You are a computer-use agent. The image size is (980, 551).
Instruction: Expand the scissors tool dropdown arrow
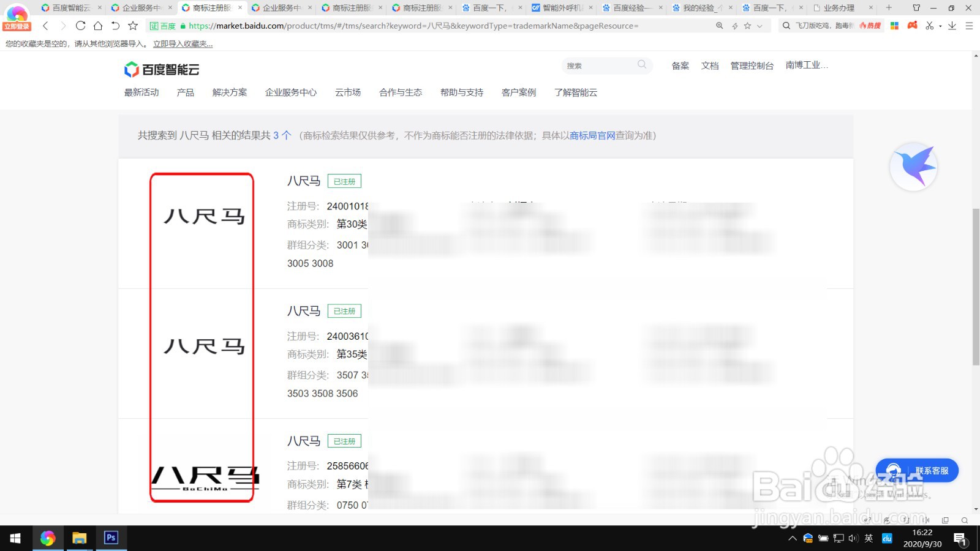tap(940, 26)
